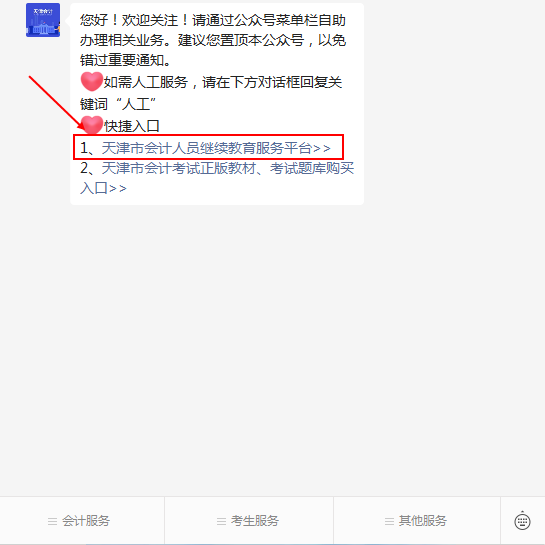Click heart emoji before 如需人工服务
Image resolution: width=545 pixels, height=545 pixels.
point(92,81)
